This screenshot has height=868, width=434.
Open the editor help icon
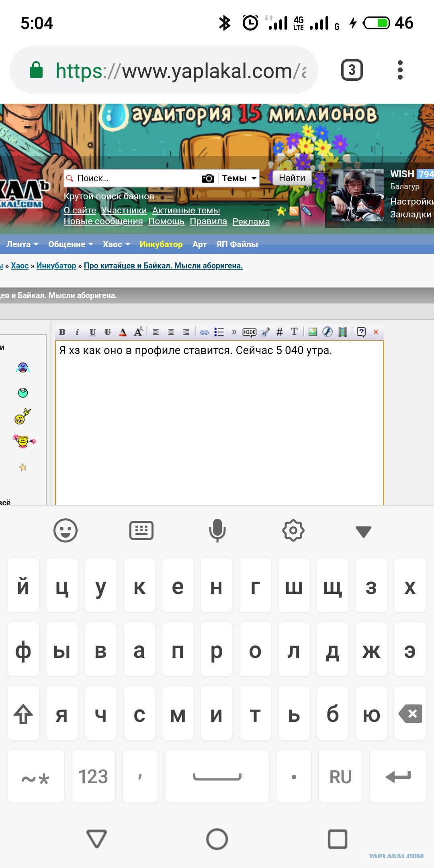tap(361, 332)
